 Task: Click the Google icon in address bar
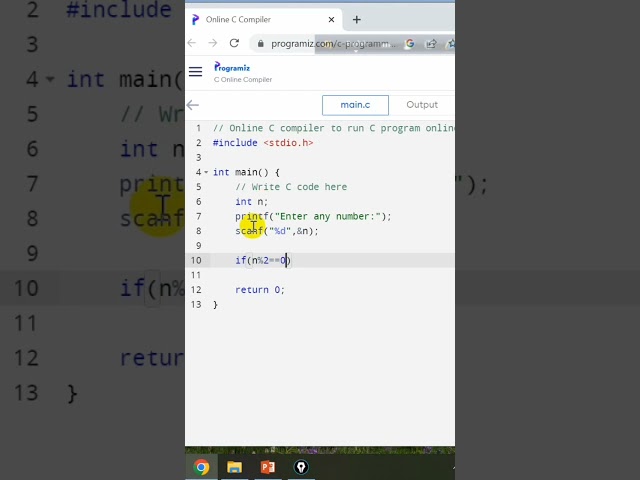pos(410,43)
